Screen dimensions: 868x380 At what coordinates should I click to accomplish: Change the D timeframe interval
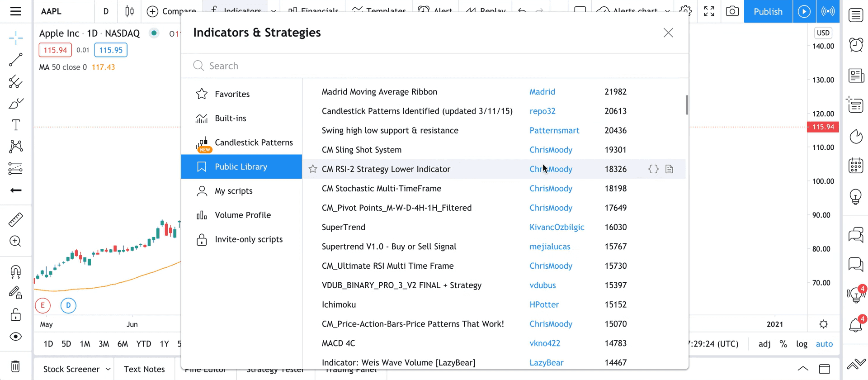click(106, 11)
